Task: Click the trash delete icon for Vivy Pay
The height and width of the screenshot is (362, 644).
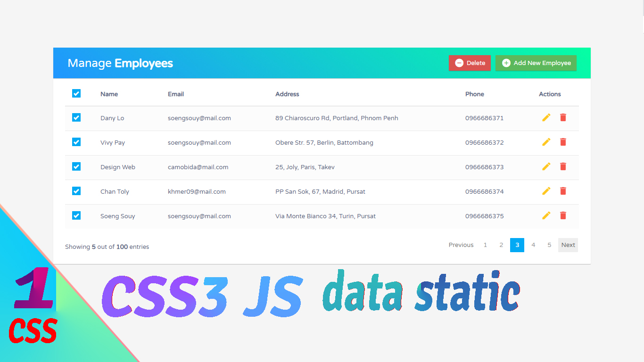Action: click(563, 142)
